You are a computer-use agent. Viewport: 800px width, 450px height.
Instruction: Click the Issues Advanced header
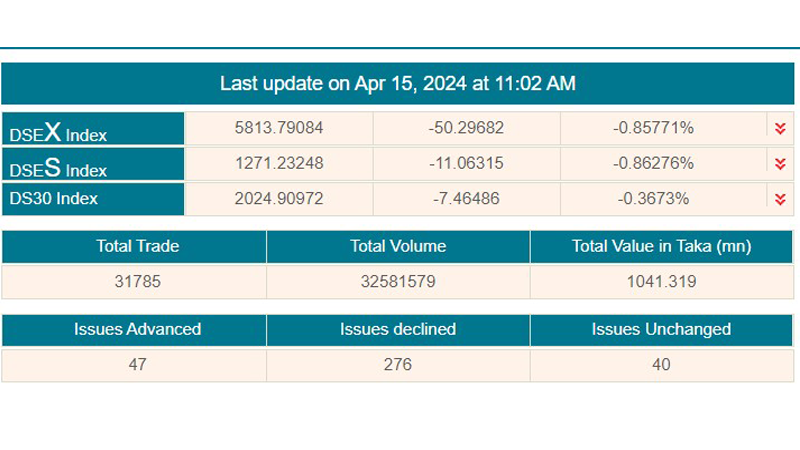pyautogui.click(x=137, y=329)
